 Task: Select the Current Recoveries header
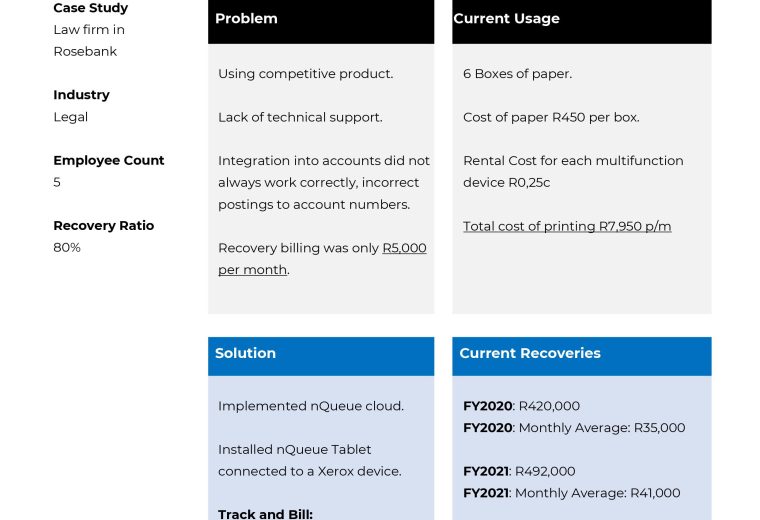529,353
